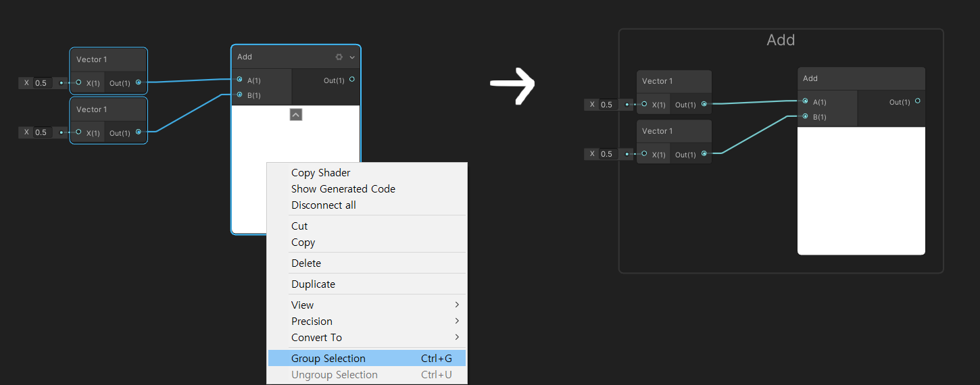Click title of grouped Vector 1 node feeding B(1)
This screenshot has height=385, width=980.
click(x=657, y=131)
